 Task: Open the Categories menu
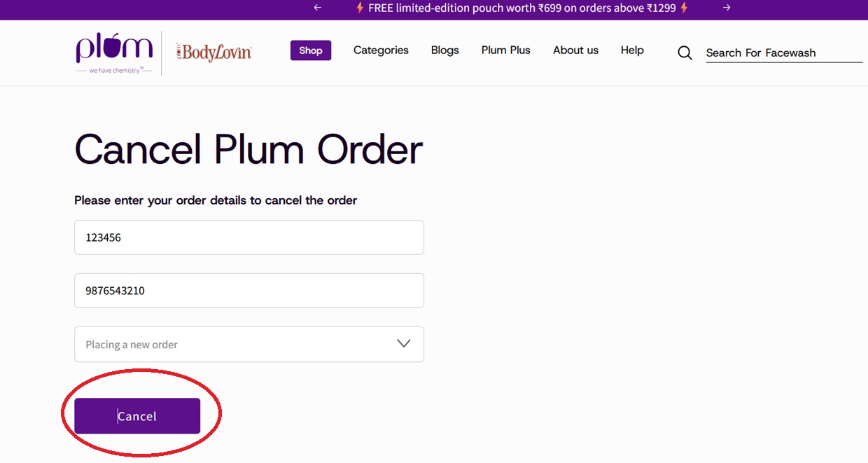381,50
